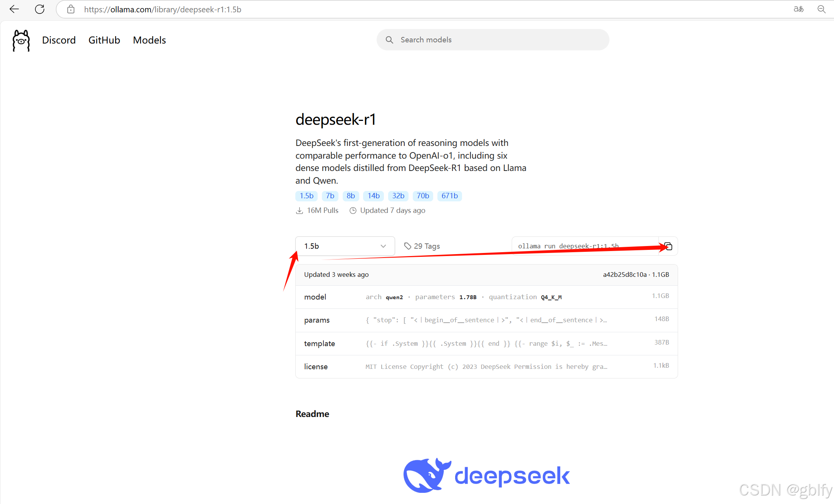Click the tag icon beside 29 Tags
The height and width of the screenshot is (504, 834).
(x=407, y=246)
